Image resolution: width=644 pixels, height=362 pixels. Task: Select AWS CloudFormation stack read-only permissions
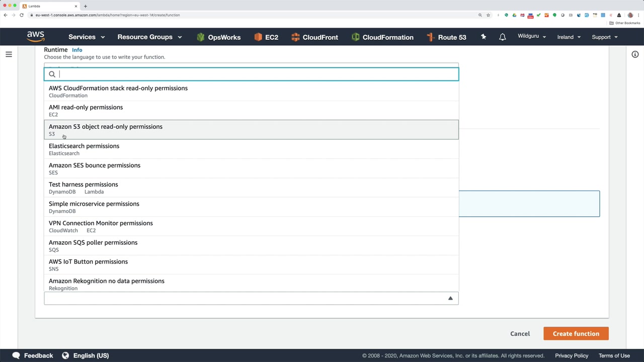251,91
